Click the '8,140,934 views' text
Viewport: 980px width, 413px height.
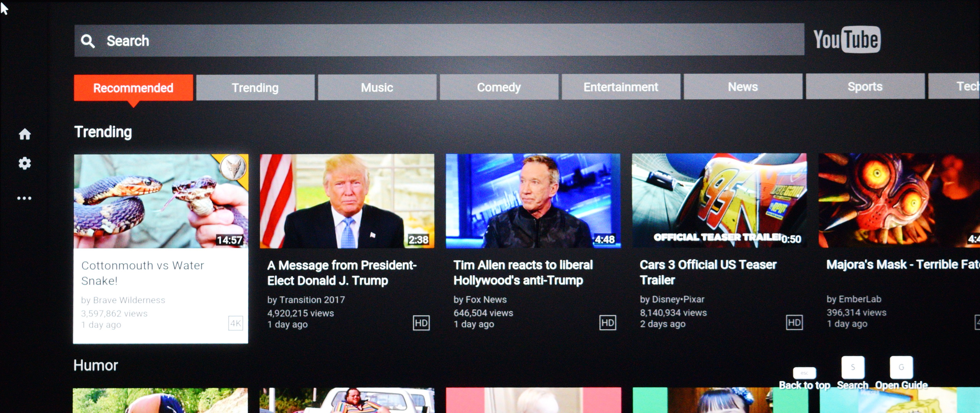(x=673, y=312)
